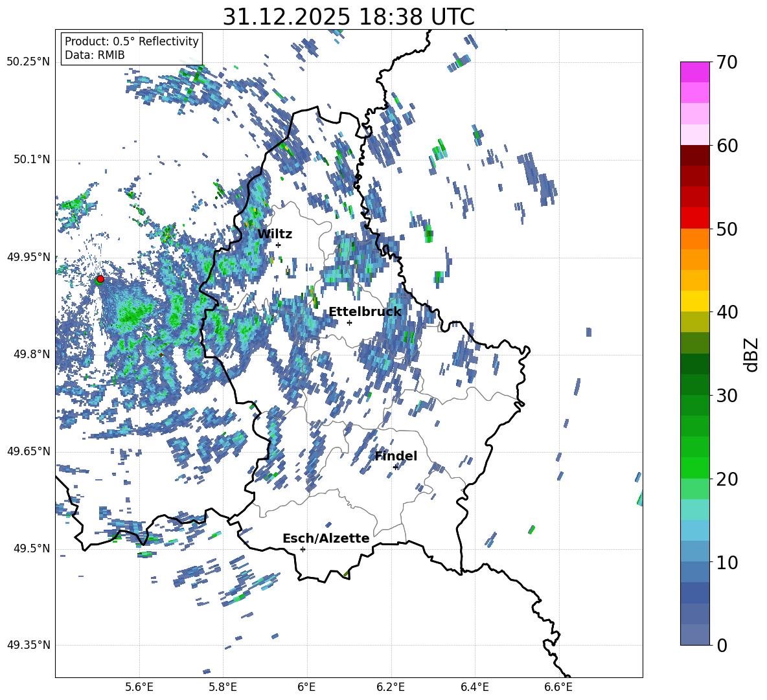Click the Findel city label
This screenshot has height=700, width=767.
pyautogui.click(x=396, y=456)
